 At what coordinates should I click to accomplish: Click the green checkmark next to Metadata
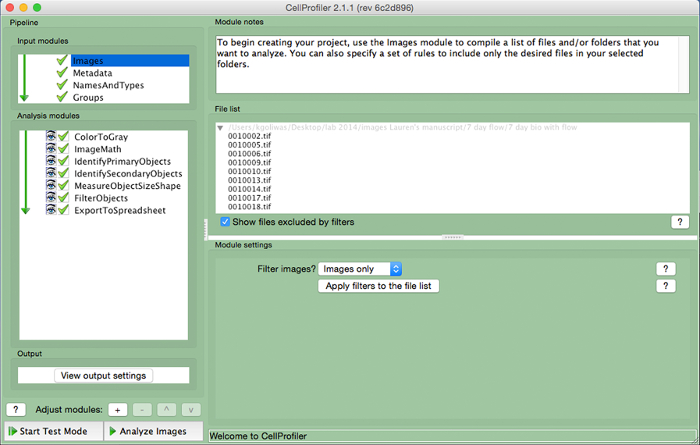(62, 73)
